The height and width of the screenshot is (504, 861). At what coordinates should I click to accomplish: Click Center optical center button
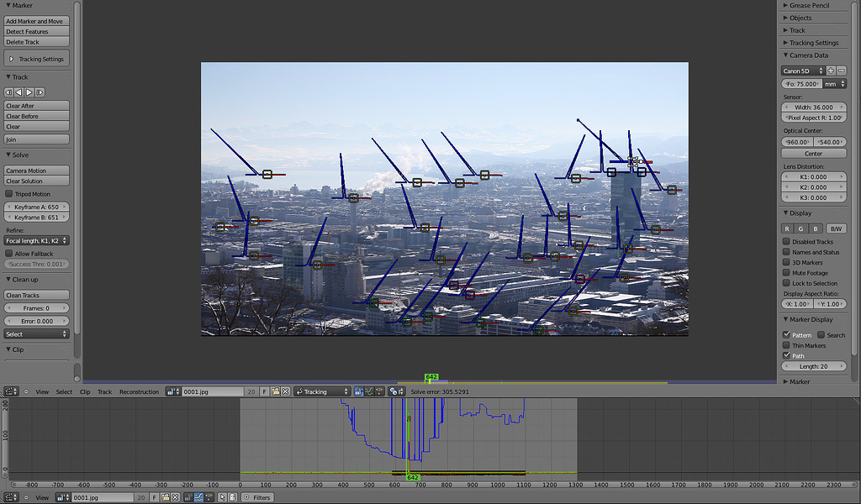point(814,154)
